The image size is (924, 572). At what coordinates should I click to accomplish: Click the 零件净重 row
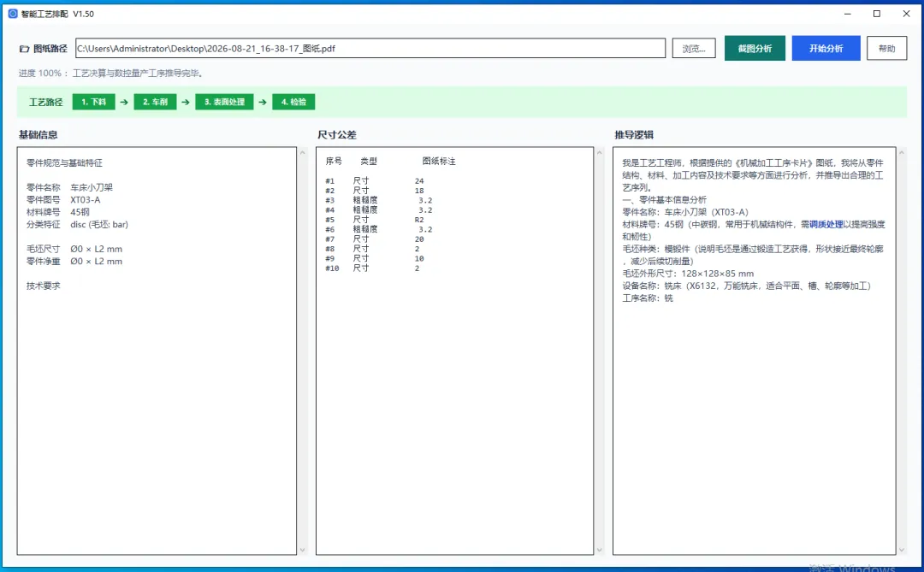point(74,262)
